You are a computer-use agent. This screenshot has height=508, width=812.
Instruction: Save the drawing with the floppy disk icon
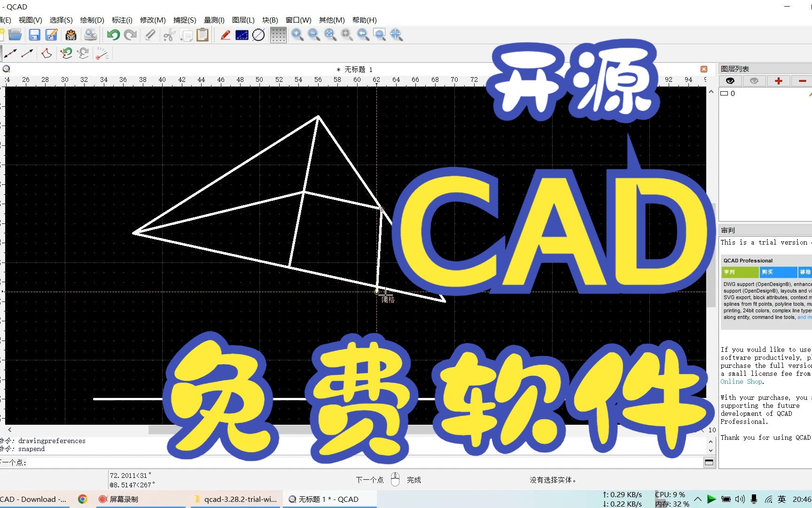click(x=34, y=35)
